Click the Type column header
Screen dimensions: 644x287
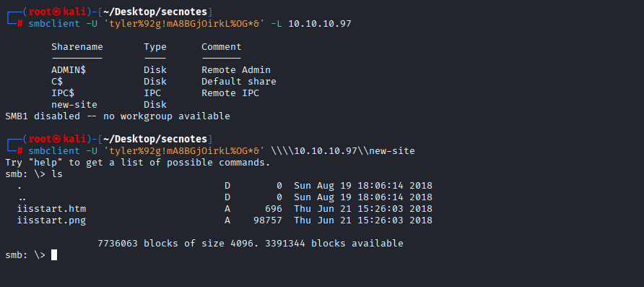(x=155, y=47)
